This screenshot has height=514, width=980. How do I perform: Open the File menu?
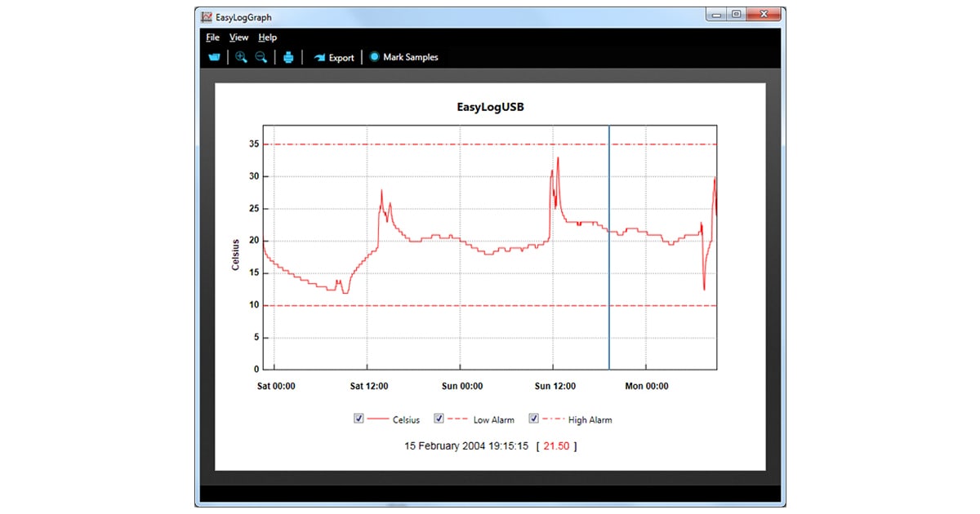coord(212,38)
